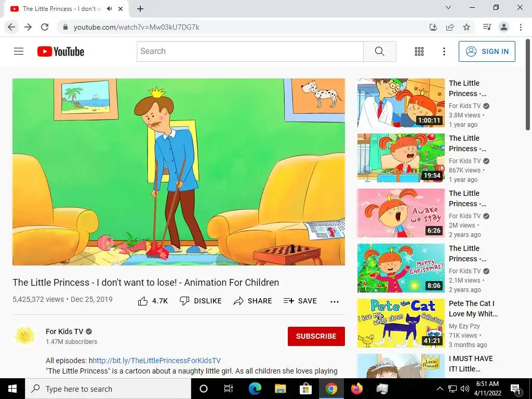The height and width of the screenshot is (399, 532).
Task: Open Cortana circle on taskbar
Action: (x=204, y=389)
